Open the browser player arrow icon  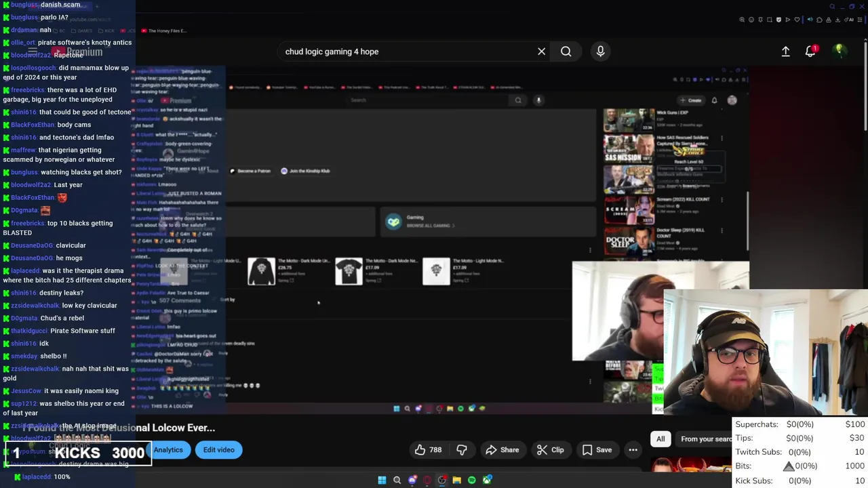(x=788, y=20)
